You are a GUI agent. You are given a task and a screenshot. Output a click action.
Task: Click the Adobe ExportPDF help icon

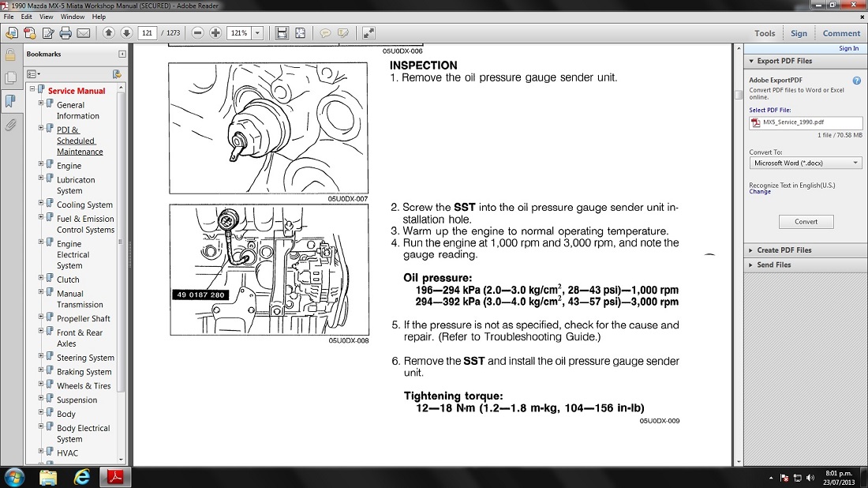856,81
